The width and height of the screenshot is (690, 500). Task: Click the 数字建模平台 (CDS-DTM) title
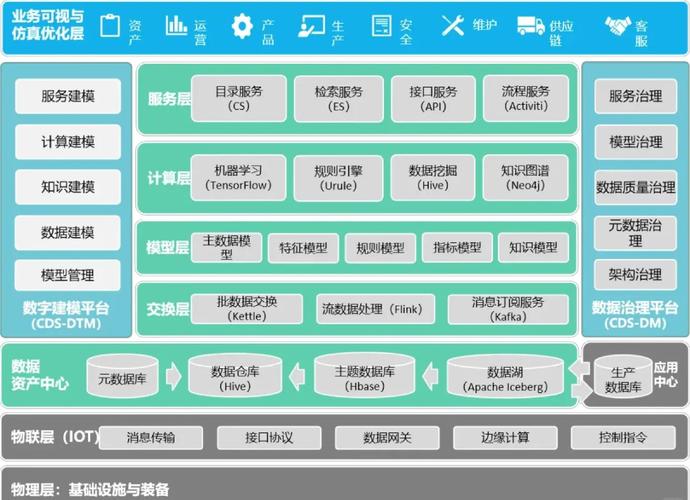[66, 316]
